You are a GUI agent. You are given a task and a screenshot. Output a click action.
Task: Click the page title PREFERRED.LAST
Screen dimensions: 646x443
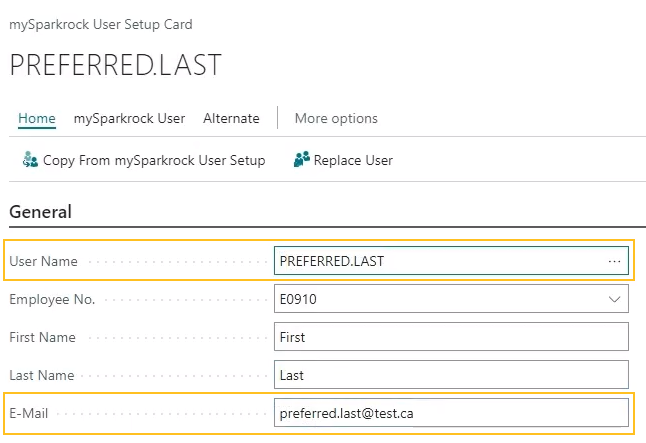coord(115,65)
